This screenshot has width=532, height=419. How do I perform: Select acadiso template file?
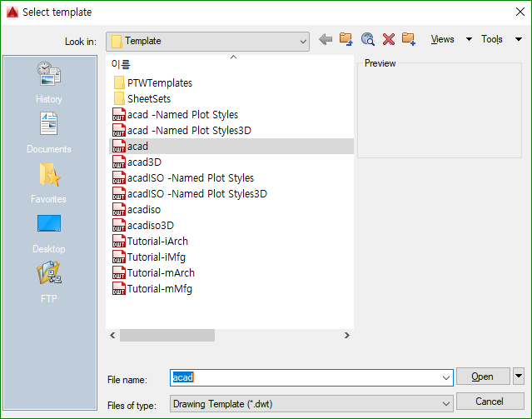pos(137,210)
